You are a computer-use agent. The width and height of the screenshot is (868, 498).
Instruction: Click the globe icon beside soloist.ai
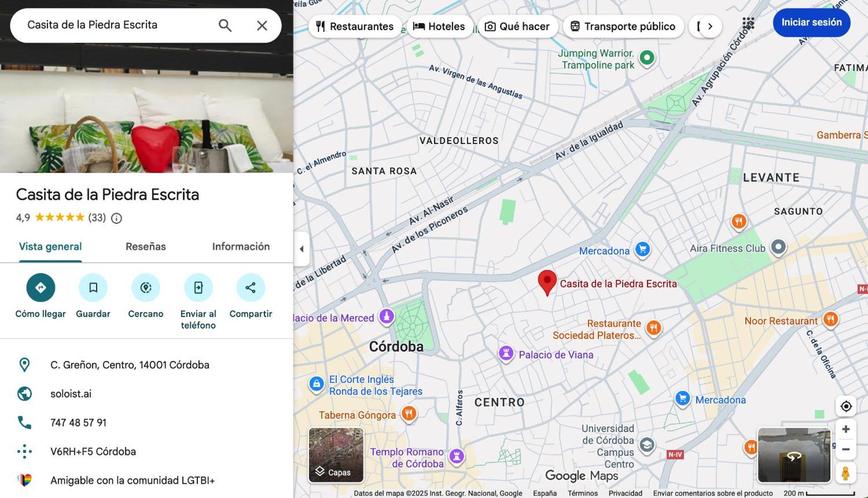[24, 394]
